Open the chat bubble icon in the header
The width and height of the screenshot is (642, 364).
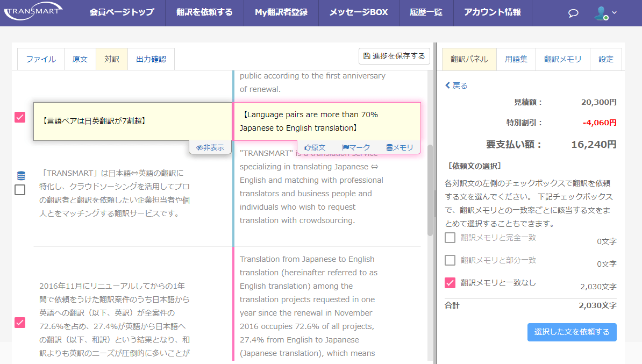(573, 13)
